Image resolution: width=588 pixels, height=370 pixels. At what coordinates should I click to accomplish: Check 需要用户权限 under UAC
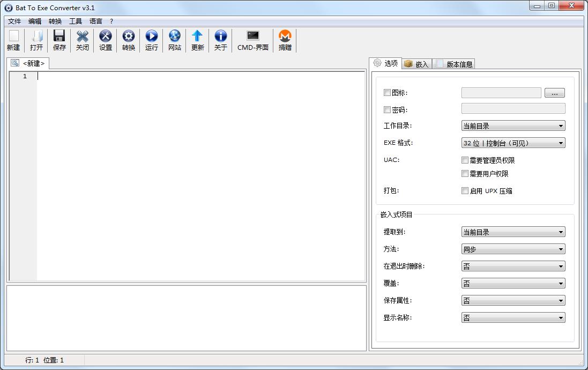pyautogui.click(x=465, y=173)
